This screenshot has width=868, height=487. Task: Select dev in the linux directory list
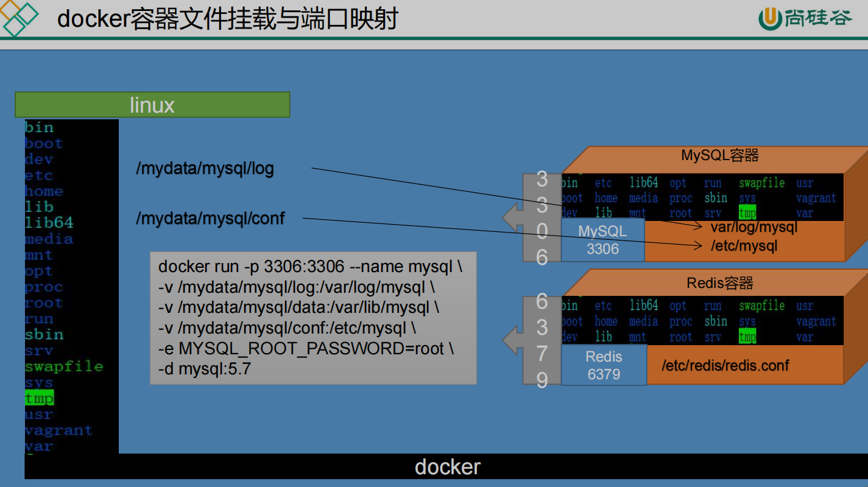(x=39, y=159)
